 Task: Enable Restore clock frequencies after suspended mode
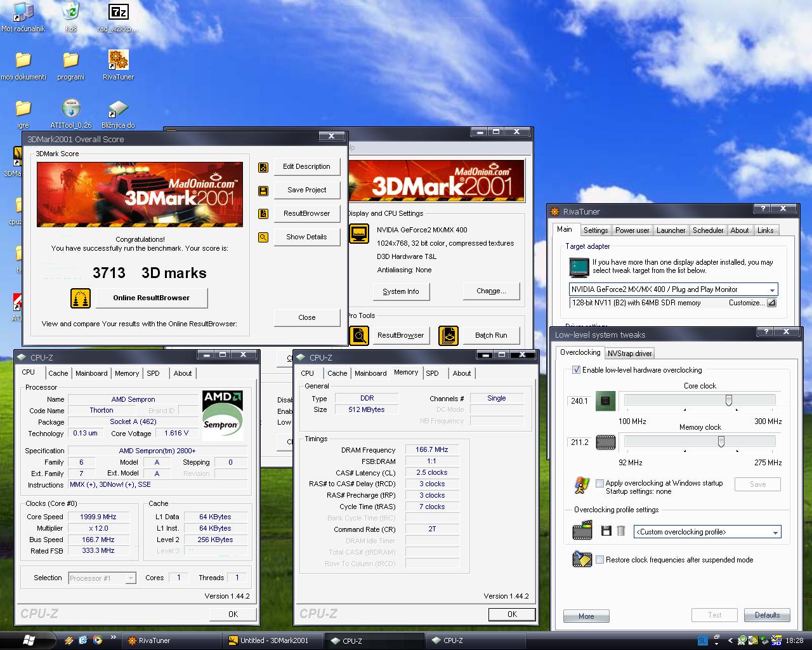(599, 560)
